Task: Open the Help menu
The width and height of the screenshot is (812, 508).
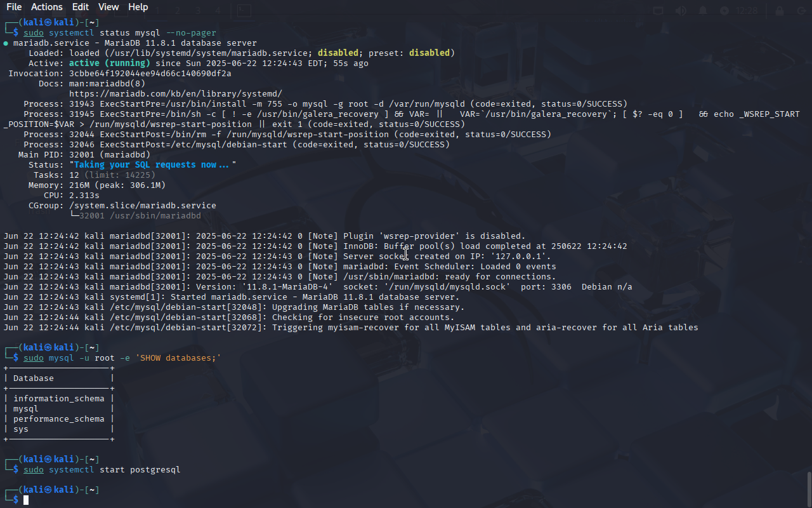Action: (x=138, y=7)
